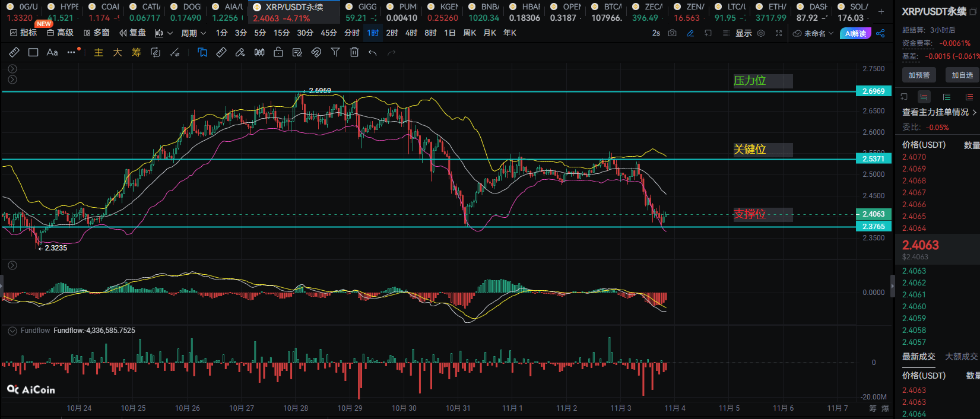The height and width of the screenshot is (419, 980).
Task: Open the filter funnel tool
Action: click(335, 52)
